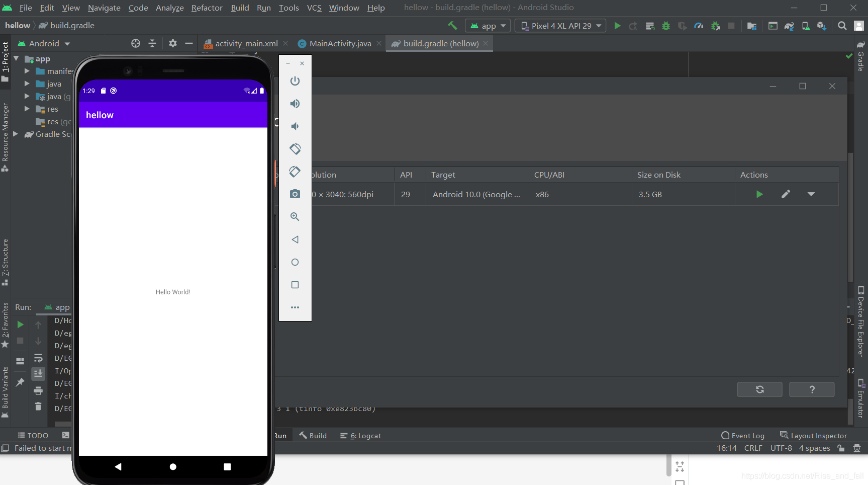Switch to the MainActivity.java tab

coord(338,43)
